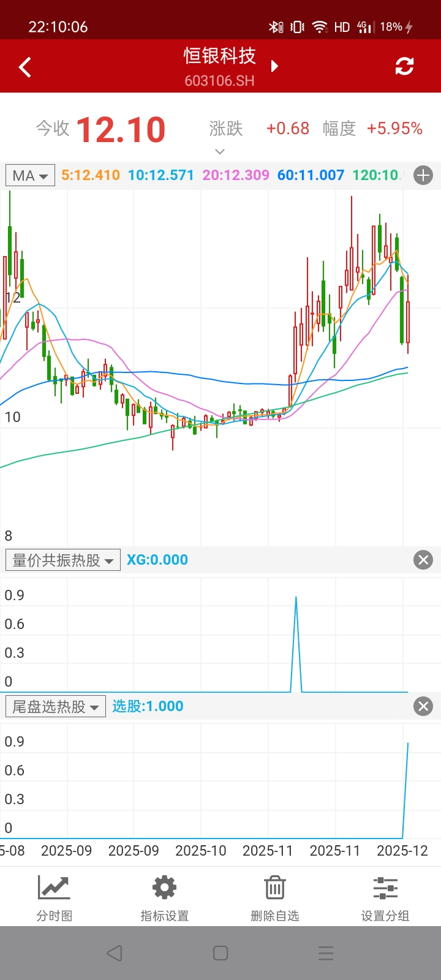Expand the 尾盘选热股 dropdown
441x980 pixels.
click(55, 706)
